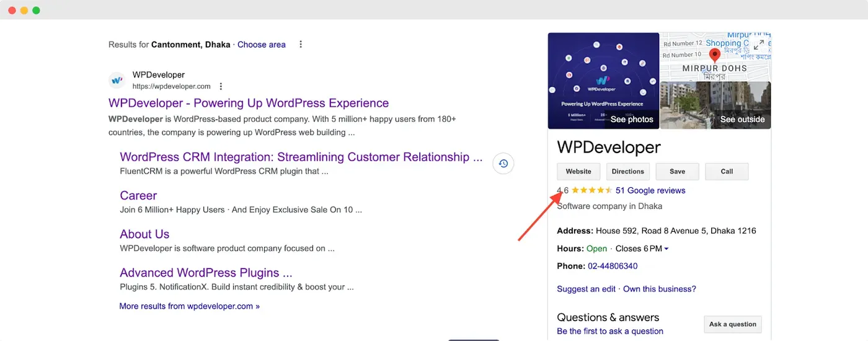Click the https://wpdeveloper.com URL text
The image size is (868, 341).
click(172, 87)
